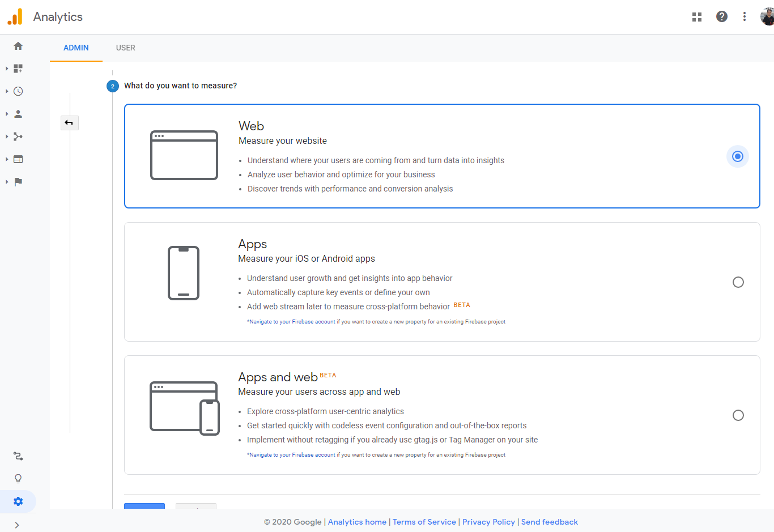Screen dimensions: 774x532
Task: Open the Admin gear icon
Action: (18, 501)
